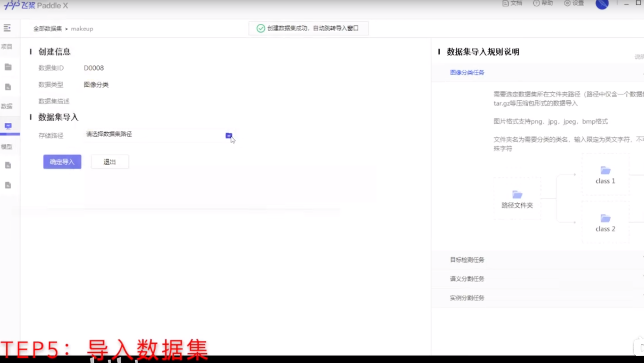The width and height of the screenshot is (644, 363).
Task: Select the first document icon under 模型
Action: [8, 165]
